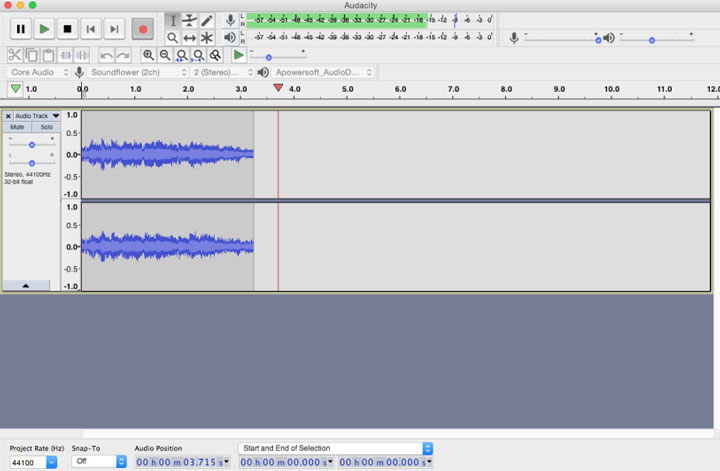Pick the Time Shift tool

(190, 38)
